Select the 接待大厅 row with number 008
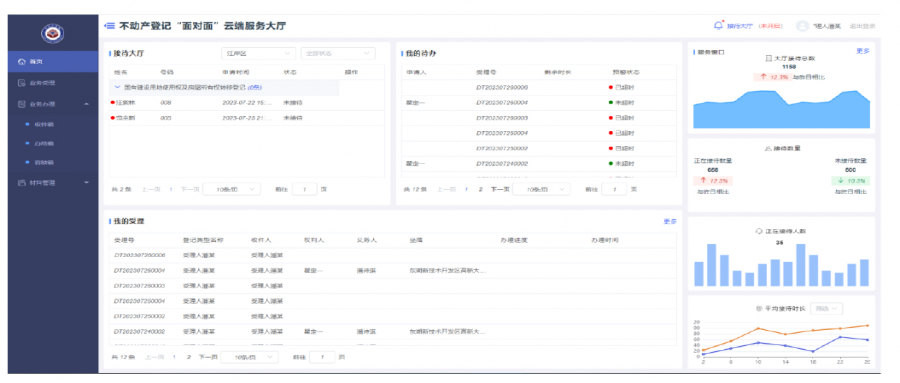 [x=246, y=103]
